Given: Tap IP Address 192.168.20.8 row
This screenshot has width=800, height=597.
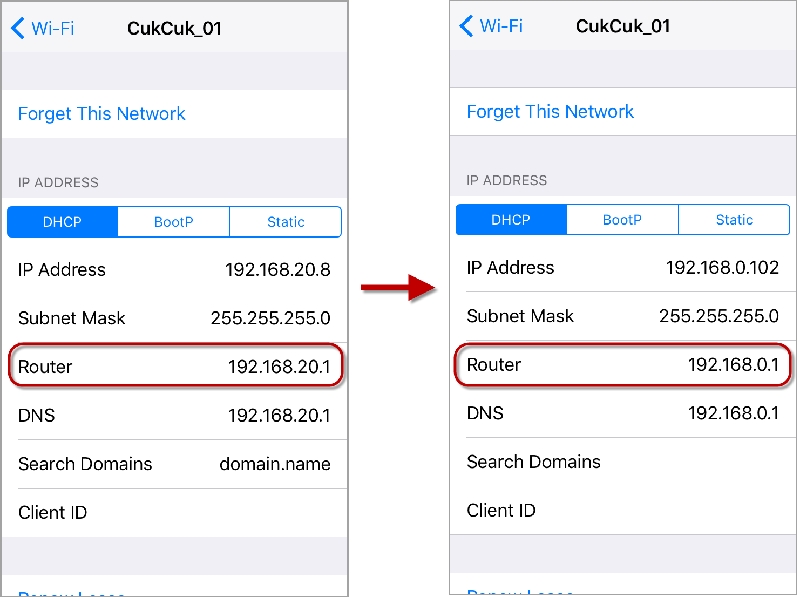Looking at the screenshot, I should tap(175, 270).
